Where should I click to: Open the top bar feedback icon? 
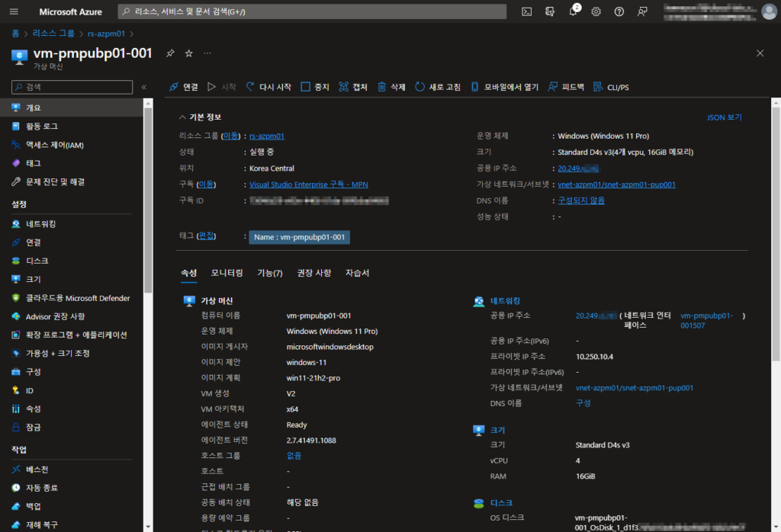(642, 11)
